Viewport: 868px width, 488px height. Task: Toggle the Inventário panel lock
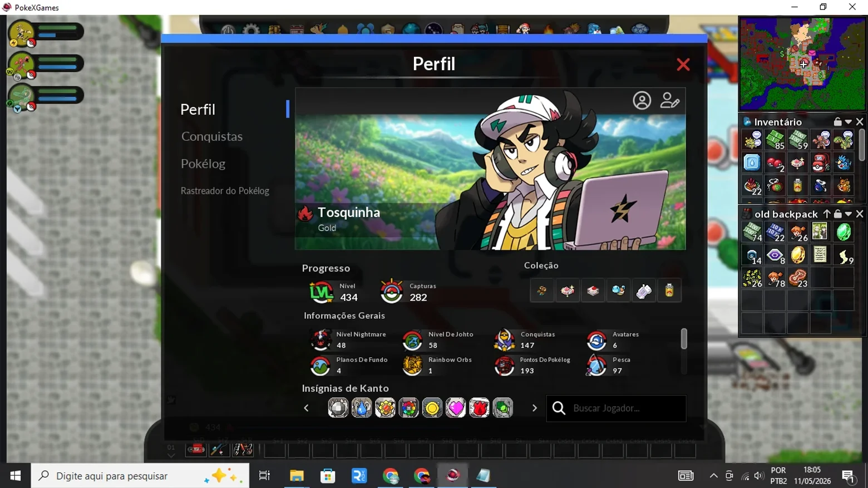[837, 122]
